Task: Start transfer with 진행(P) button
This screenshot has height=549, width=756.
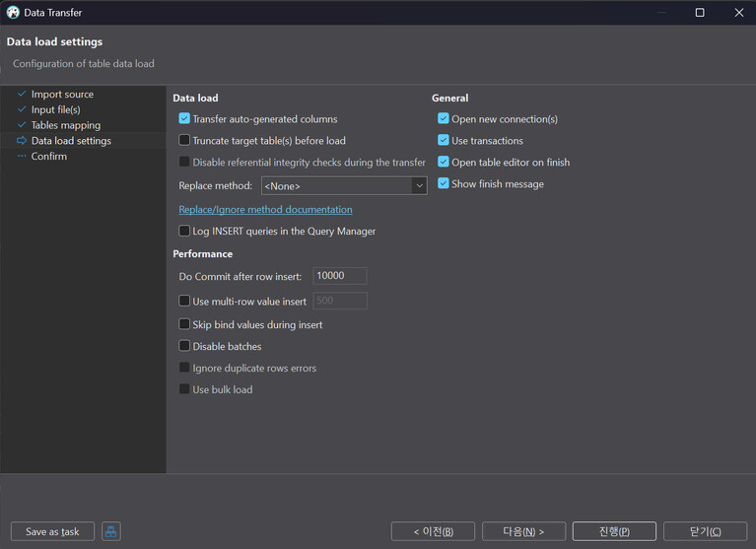Action: pos(614,531)
